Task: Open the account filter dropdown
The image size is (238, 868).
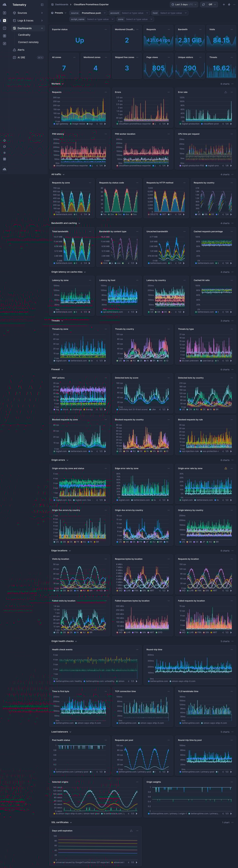Action: pyautogui.click(x=129, y=13)
